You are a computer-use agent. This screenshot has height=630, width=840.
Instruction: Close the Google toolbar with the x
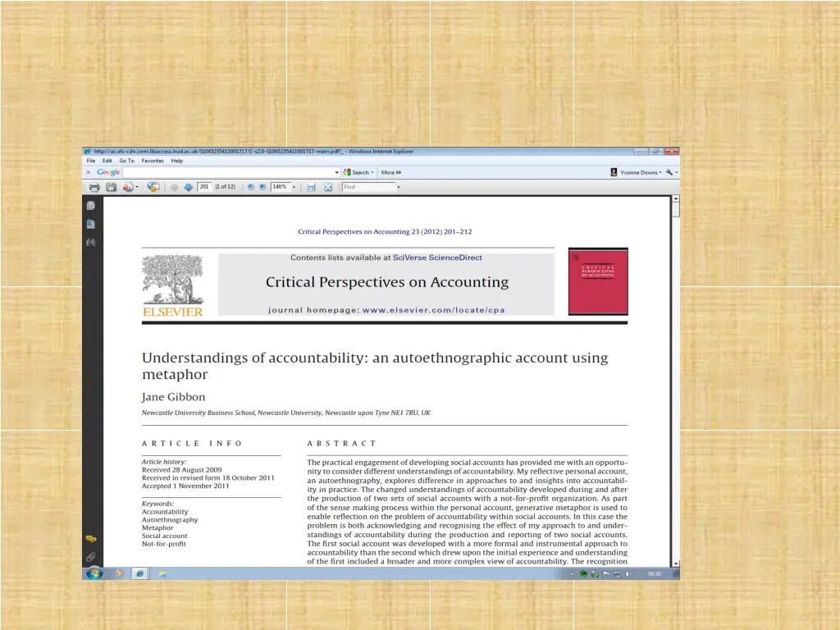tap(89, 172)
